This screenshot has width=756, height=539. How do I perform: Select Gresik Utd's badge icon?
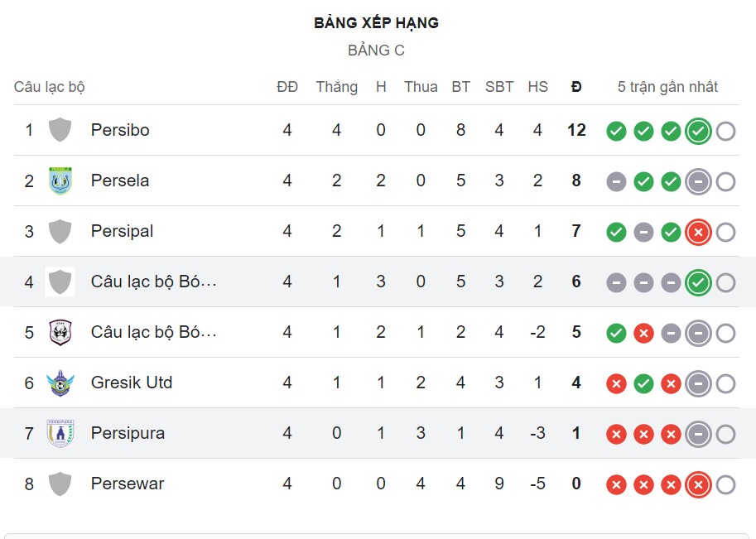coord(59,383)
